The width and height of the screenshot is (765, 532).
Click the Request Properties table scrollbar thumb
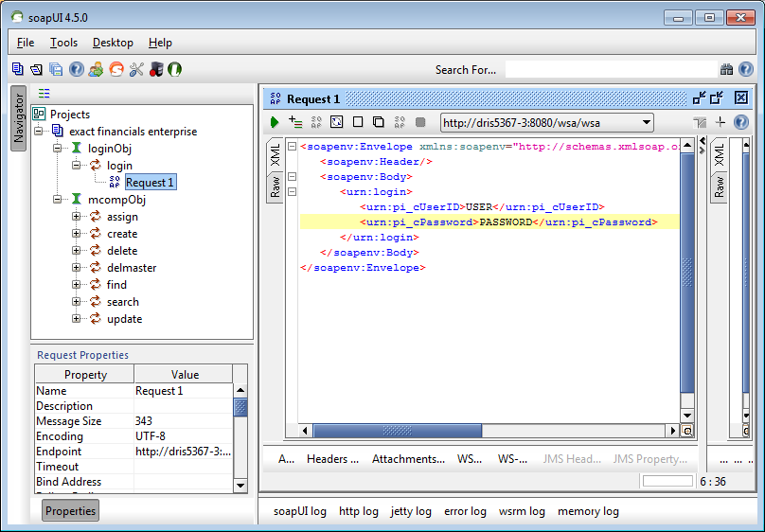(x=240, y=407)
